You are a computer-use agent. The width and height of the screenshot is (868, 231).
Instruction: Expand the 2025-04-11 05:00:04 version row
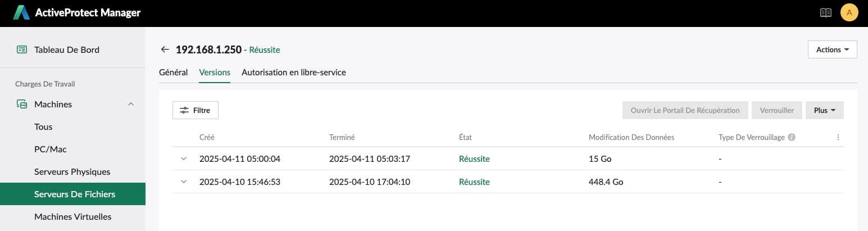pos(183,158)
